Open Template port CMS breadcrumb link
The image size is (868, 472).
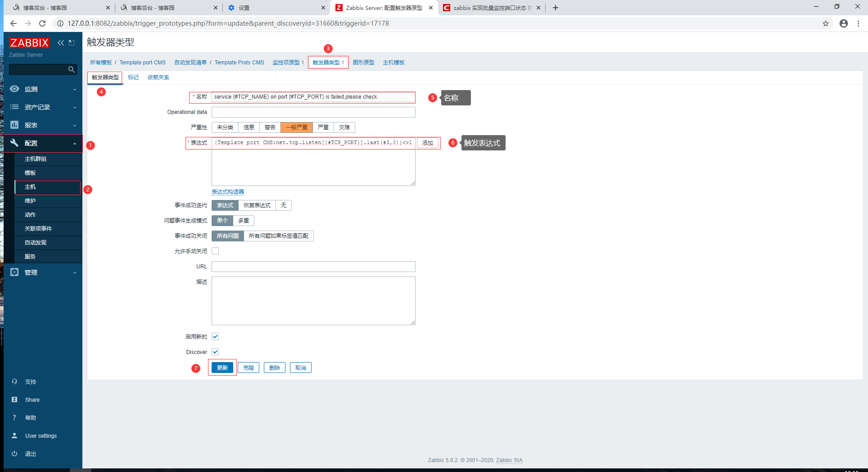(x=142, y=63)
